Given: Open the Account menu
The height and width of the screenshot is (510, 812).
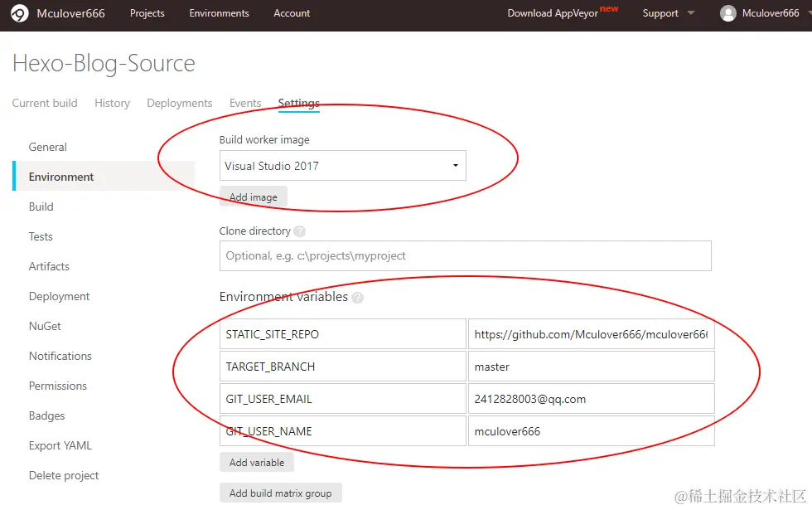Looking at the screenshot, I should 292,13.
